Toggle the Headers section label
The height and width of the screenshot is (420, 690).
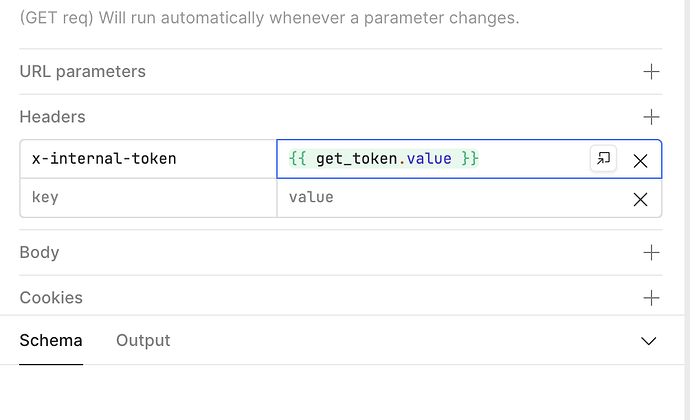pyautogui.click(x=53, y=117)
